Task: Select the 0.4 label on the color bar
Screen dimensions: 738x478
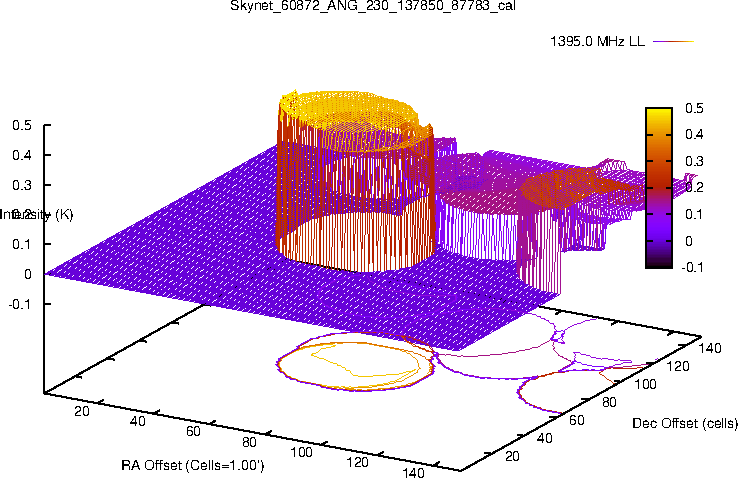Action: pos(694,135)
